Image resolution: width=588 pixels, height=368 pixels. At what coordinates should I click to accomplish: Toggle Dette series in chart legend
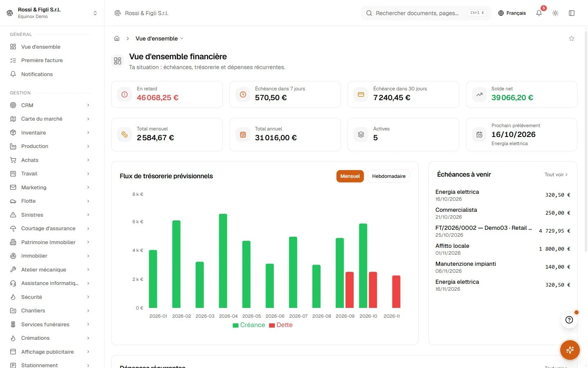(281, 325)
